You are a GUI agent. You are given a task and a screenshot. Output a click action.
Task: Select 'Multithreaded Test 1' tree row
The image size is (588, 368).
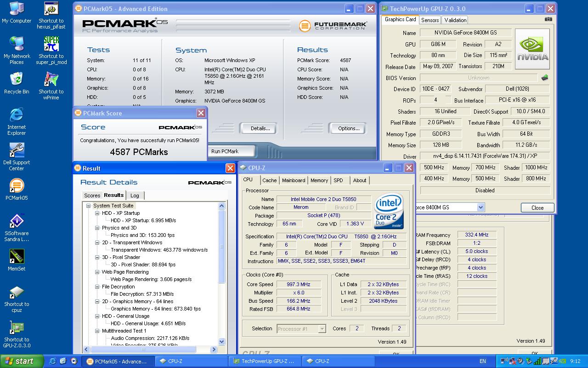point(124,331)
